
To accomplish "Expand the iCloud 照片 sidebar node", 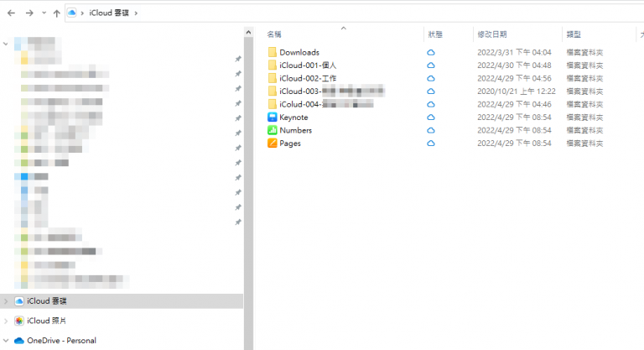I will [7, 321].
